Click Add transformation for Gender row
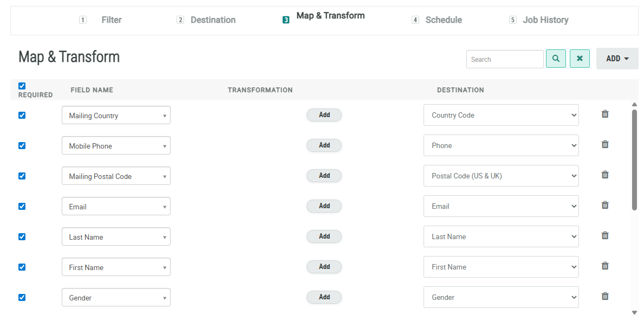Image resolution: width=644 pixels, height=327 pixels. (324, 297)
